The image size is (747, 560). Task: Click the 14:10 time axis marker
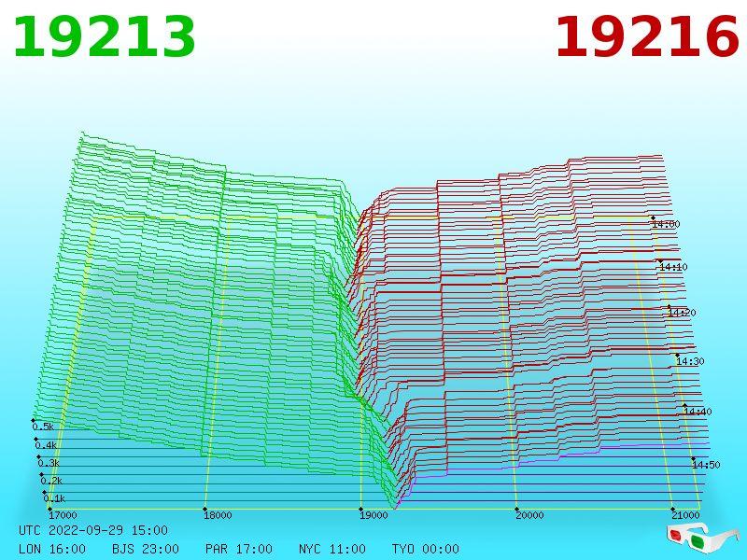coord(673,267)
